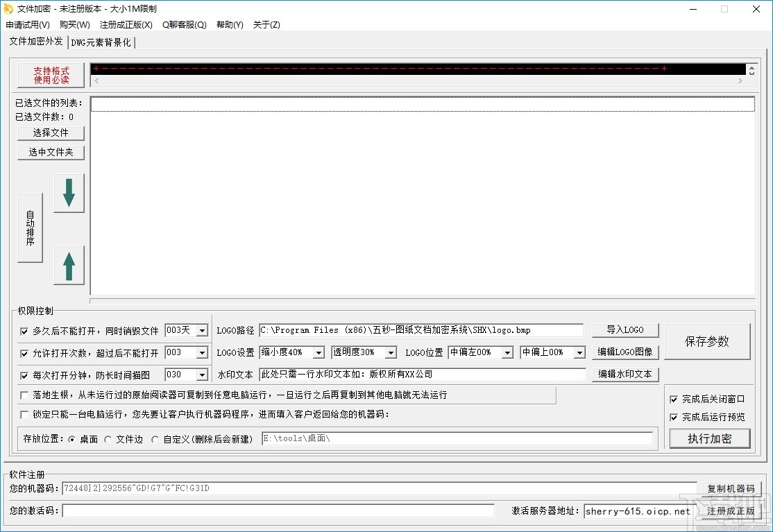The width and height of the screenshot is (773, 532).
Task: Toggle 完成后关闭窗口 checkbox
Action: [x=674, y=400]
